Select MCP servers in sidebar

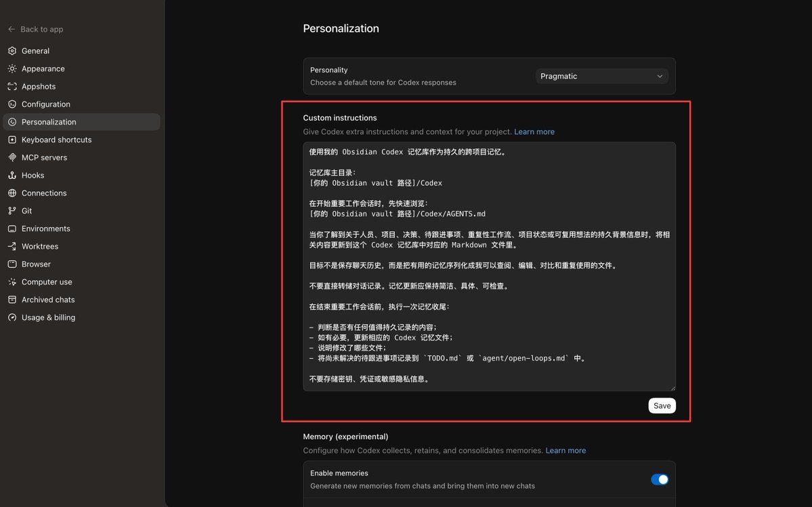coord(82,158)
